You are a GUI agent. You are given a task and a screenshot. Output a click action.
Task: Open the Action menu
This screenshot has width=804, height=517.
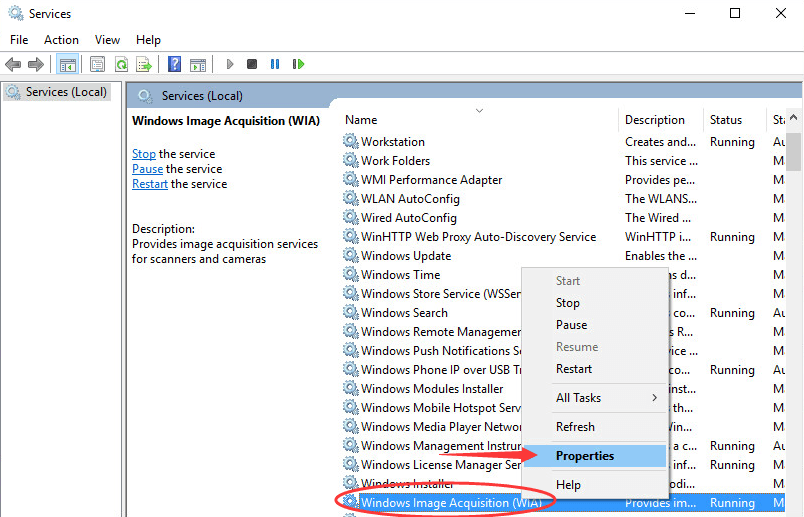[61, 40]
